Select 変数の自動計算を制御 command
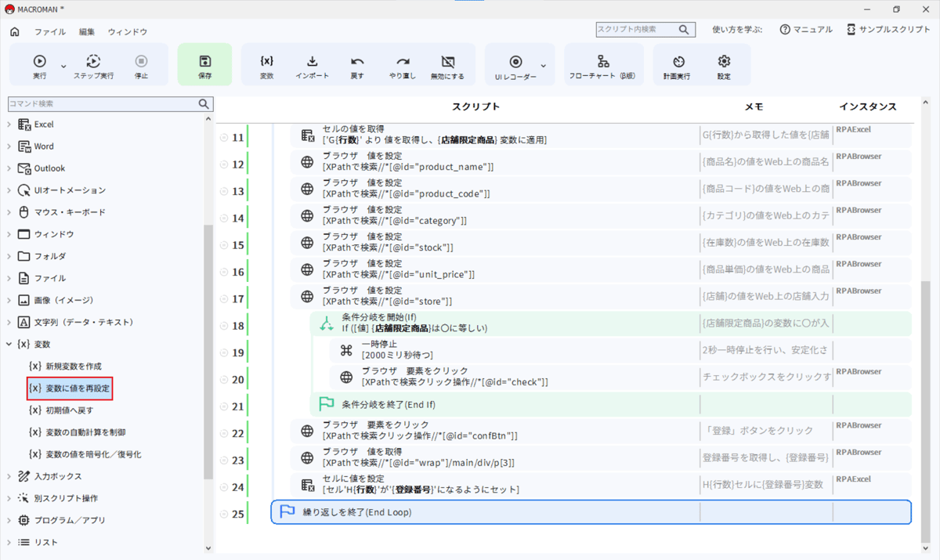940x560 pixels. point(77,432)
